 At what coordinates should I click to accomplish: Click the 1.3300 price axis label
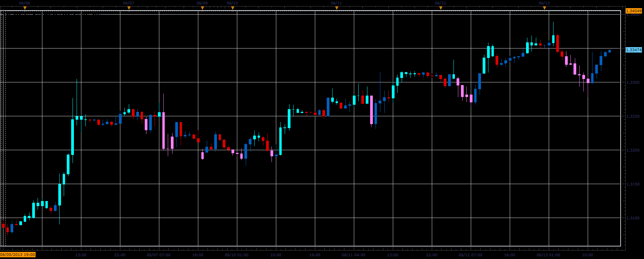click(633, 82)
